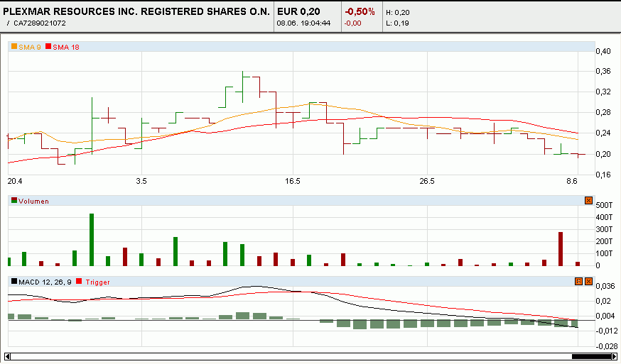Click the Volumen panel title
Image resolution: width=621 pixels, height=364 pixels.
[33, 202]
